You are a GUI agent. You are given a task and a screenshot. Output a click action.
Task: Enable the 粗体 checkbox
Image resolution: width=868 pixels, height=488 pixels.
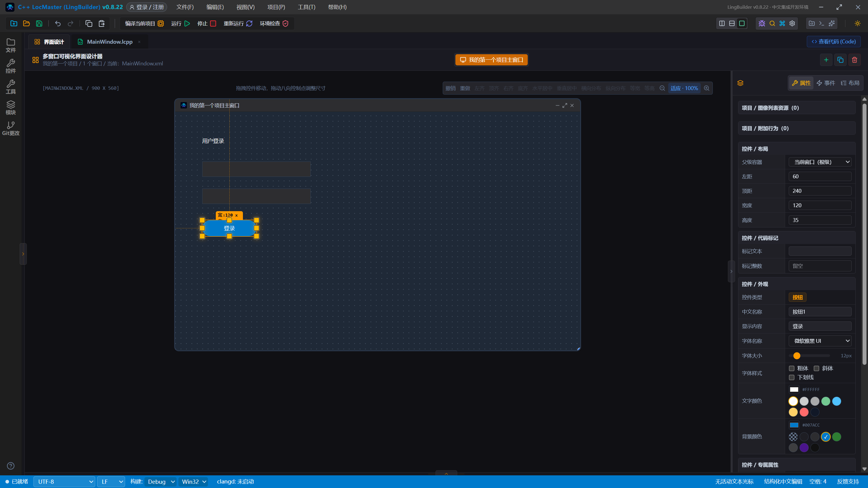click(x=792, y=368)
